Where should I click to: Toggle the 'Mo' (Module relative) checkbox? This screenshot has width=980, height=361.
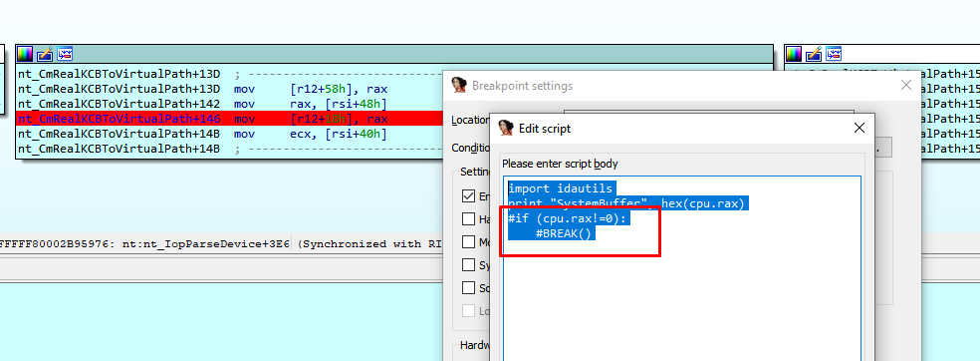(x=468, y=242)
